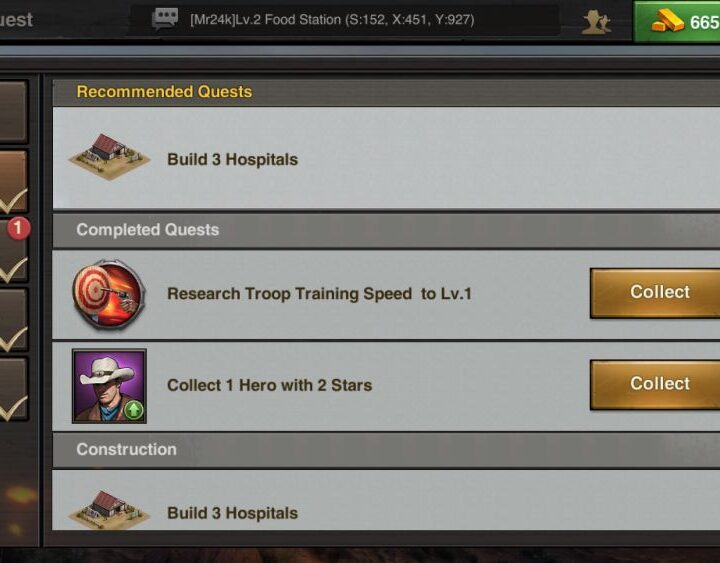Tap the gold bars currency icon
Viewport: 720px width, 563px height.
tap(667, 21)
